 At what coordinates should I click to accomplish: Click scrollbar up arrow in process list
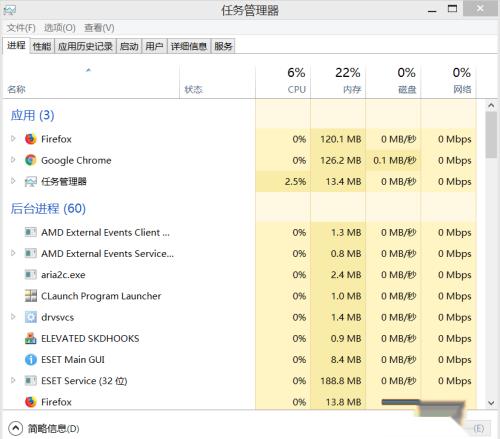tap(491, 106)
